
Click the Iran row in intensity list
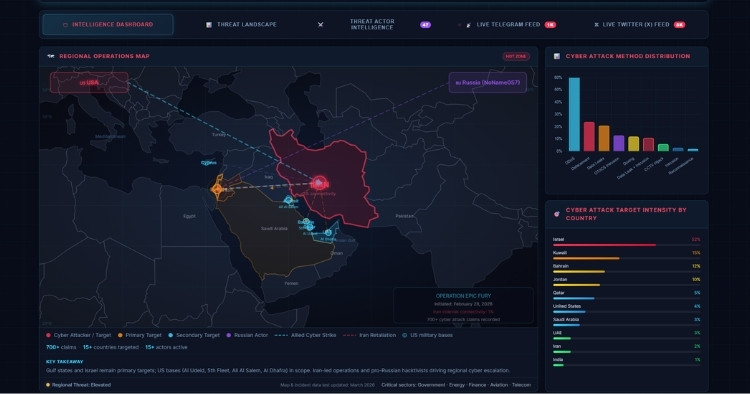click(627, 349)
